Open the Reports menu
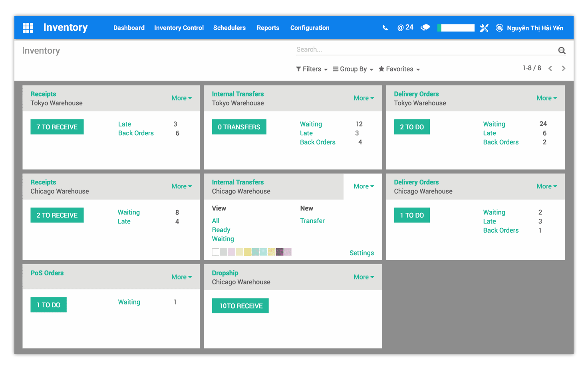The width and height of the screenshot is (588, 370). point(268,28)
